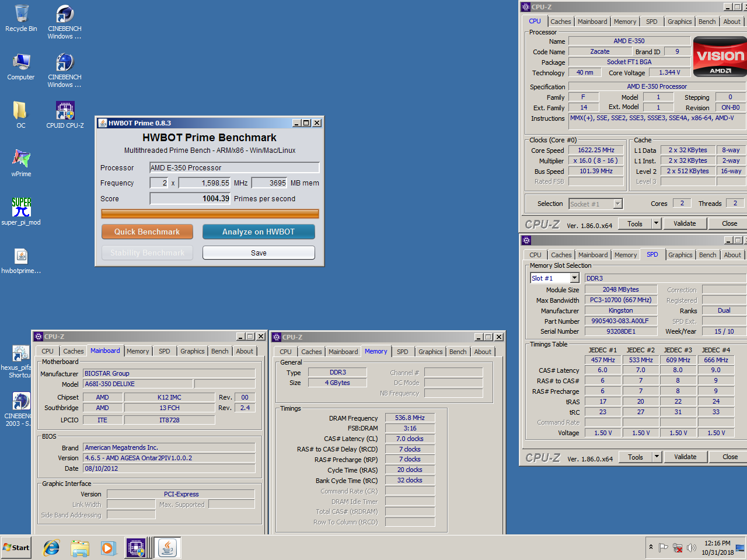This screenshot has height=560, width=747.
Task: Select the CINEBENCH 2003 desktop icon
Action: coord(18,410)
